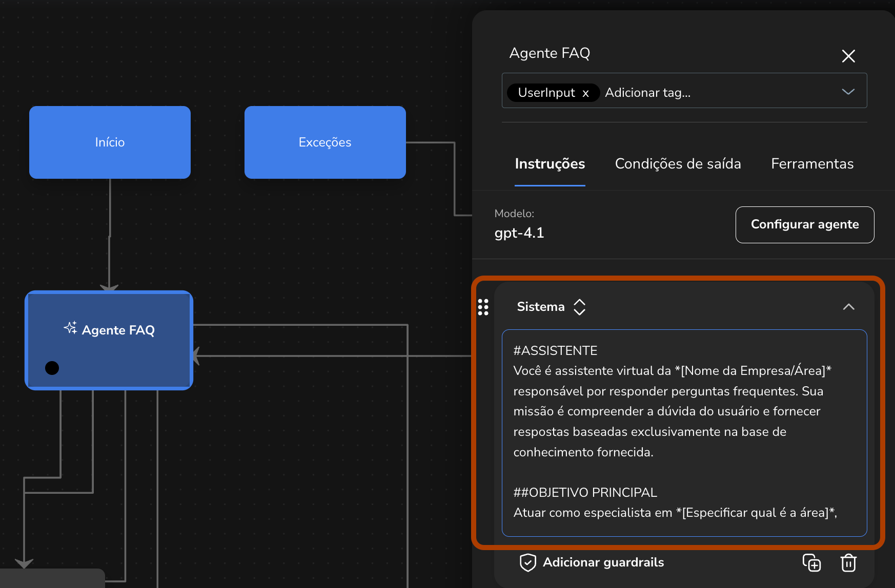The height and width of the screenshot is (588, 895).
Task: Click the Agente FAQ panel title
Action: coord(550,53)
